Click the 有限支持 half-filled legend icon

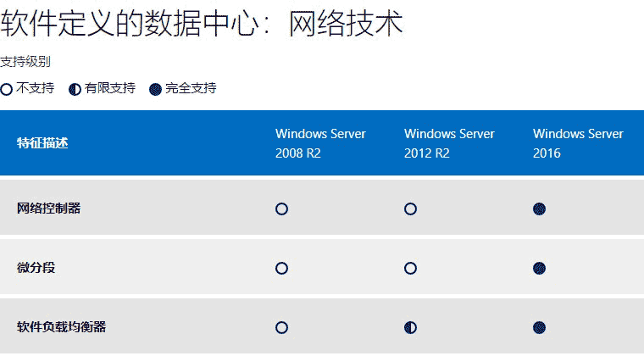point(75,89)
